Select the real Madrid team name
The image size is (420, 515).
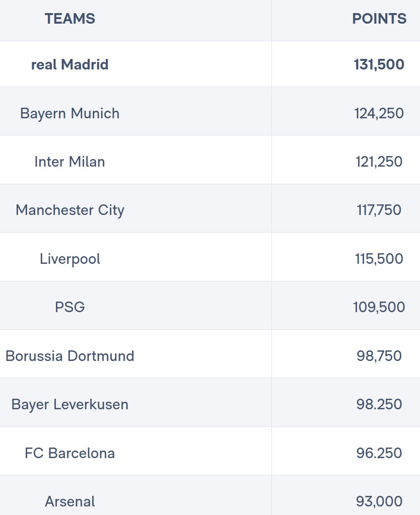click(x=70, y=64)
